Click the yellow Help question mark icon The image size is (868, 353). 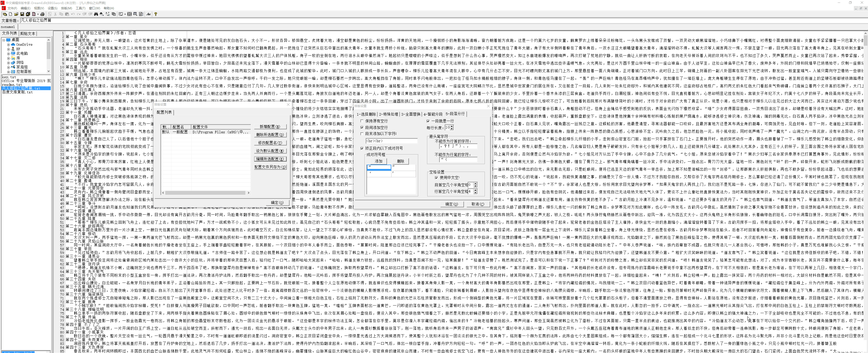pyautogui.click(x=156, y=14)
